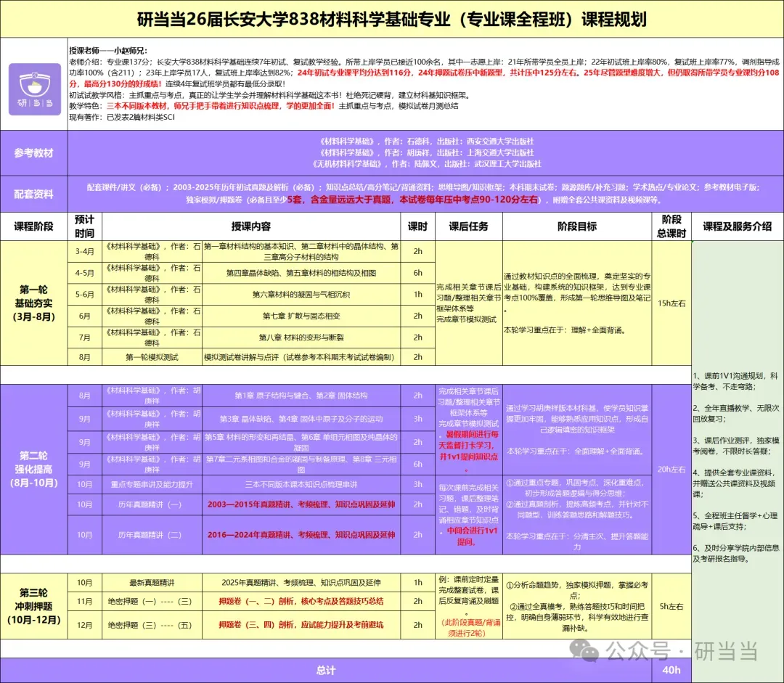
Task: Select the red '2003—2015年真题精讲' content cell
Action: [301, 504]
